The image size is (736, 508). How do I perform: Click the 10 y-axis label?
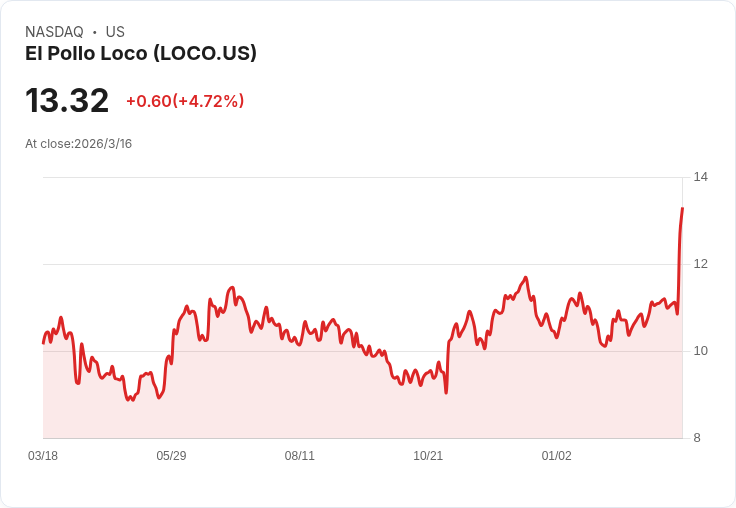pyautogui.click(x=701, y=351)
